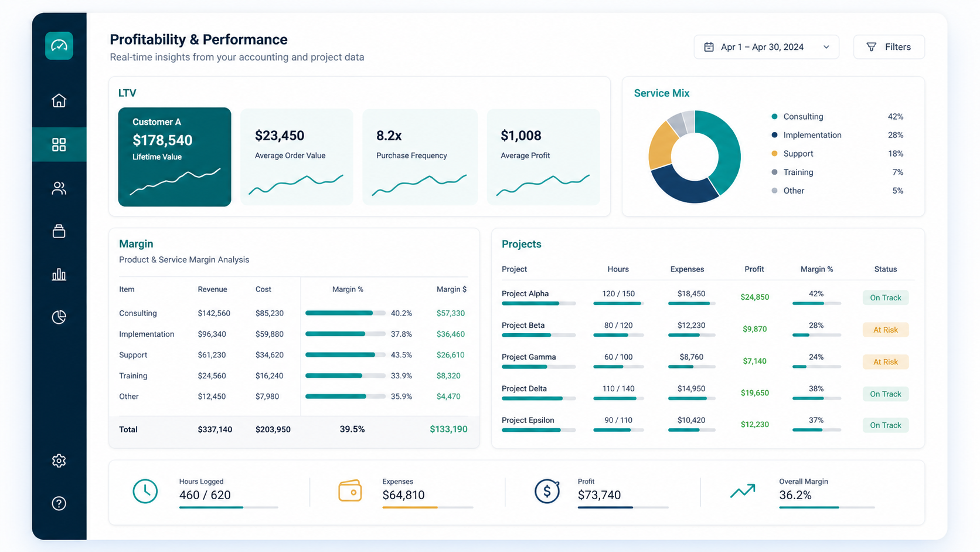This screenshot has width=980, height=552.
Task: Click Project Gamma At Risk status badge
Action: 885,361
